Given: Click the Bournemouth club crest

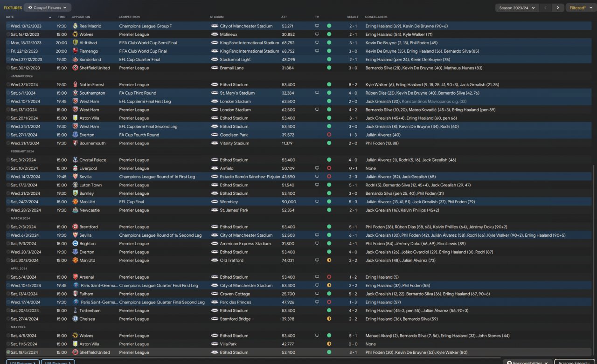Looking at the screenshot, I should (76, 144).
